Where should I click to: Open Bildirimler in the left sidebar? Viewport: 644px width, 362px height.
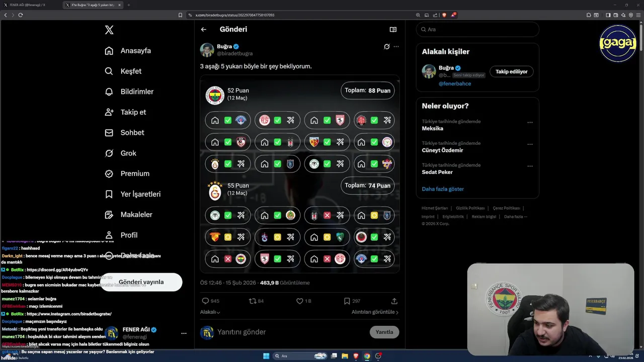point(129,92)
